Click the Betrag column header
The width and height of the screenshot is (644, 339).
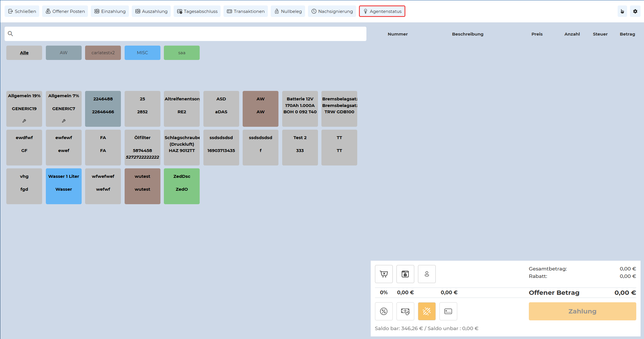pyautogui.click(x=627, y=34)
